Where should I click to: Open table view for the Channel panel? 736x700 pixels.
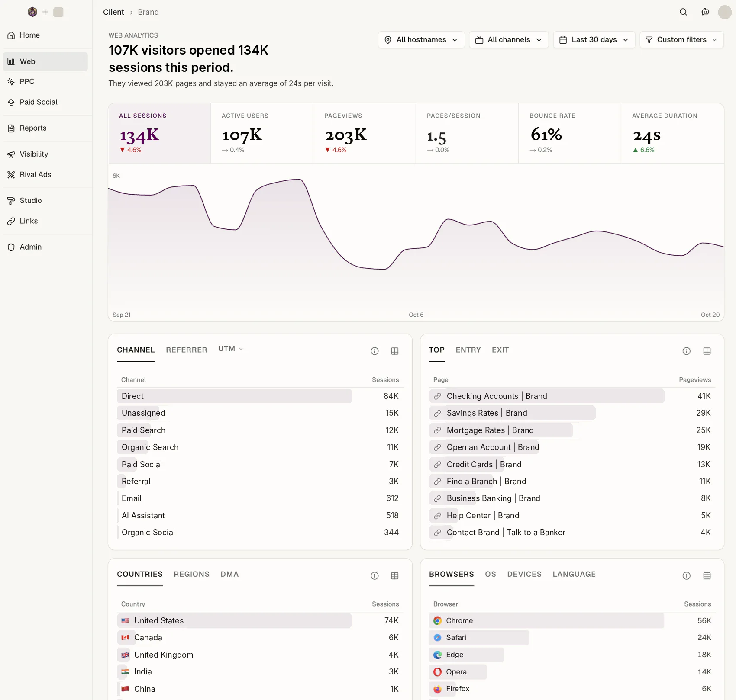(395, 351)
